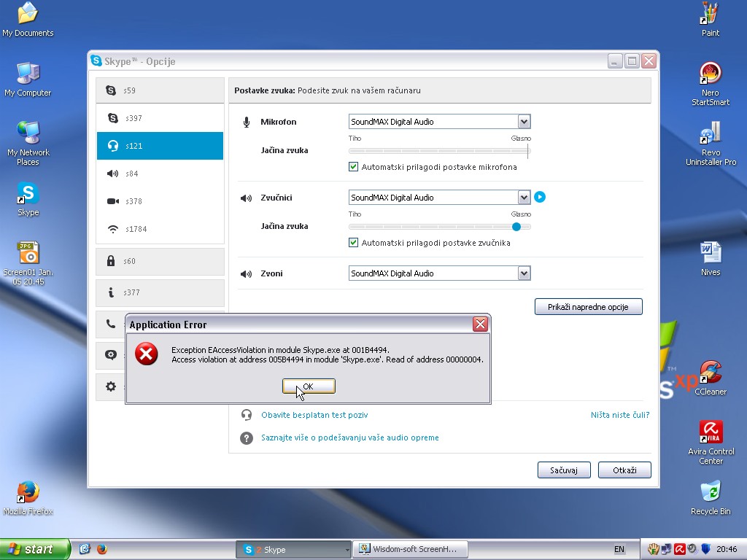Select Revo Uninstaller Pro desktop shortcut

pyautogui.click(x=711, y=144)
